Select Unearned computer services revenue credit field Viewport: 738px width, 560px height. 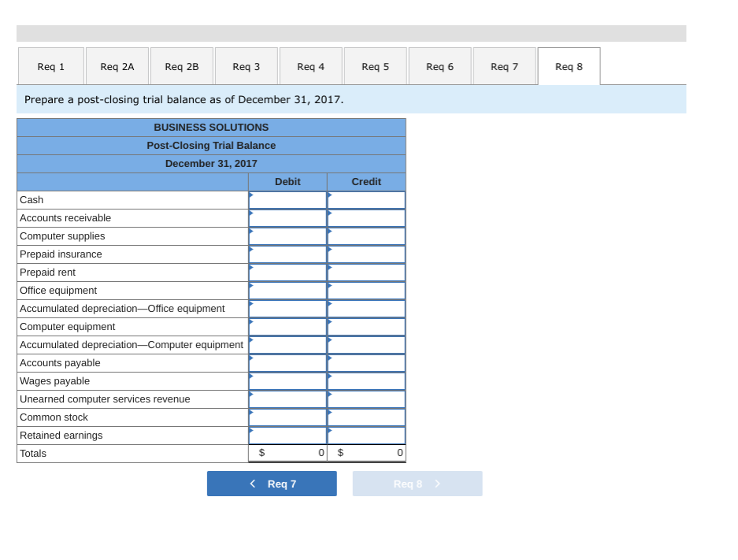366,399
